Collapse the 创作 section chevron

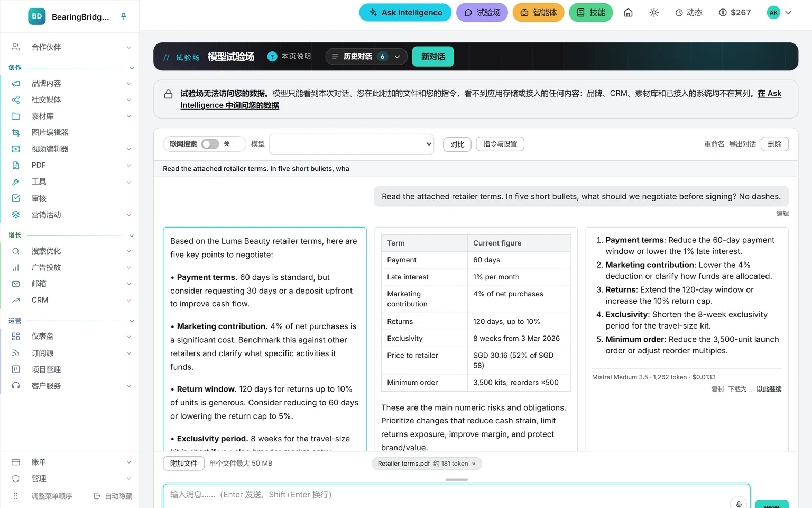click(132, 68)
